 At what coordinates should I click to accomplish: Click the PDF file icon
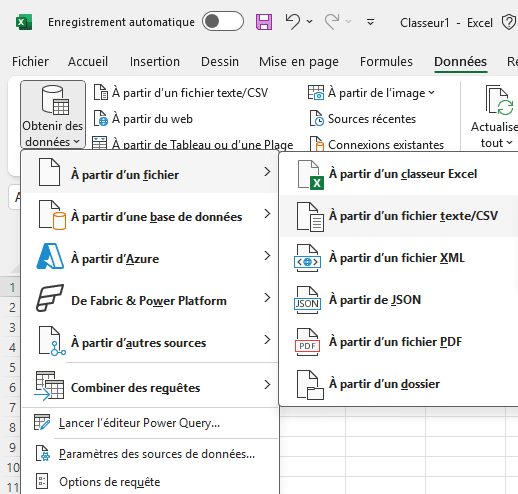coord(307,342)
